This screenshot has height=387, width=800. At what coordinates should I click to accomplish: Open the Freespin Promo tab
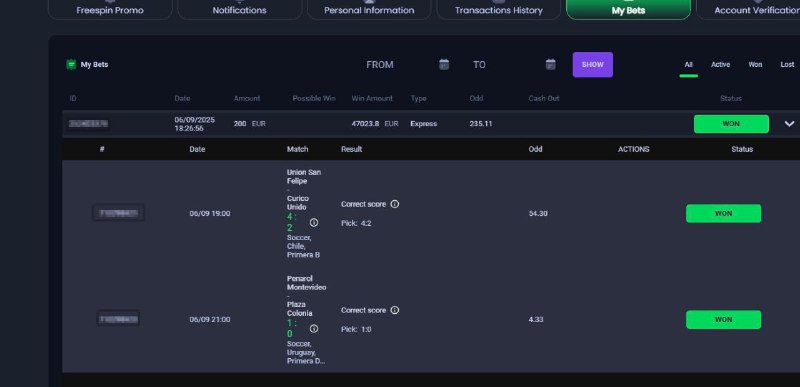point(110,10)
